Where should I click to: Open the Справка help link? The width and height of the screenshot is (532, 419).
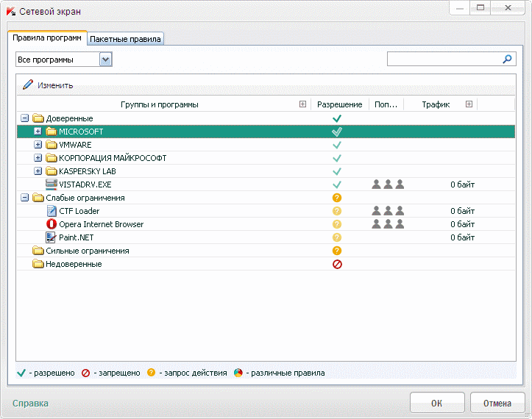tap(30, 404)
